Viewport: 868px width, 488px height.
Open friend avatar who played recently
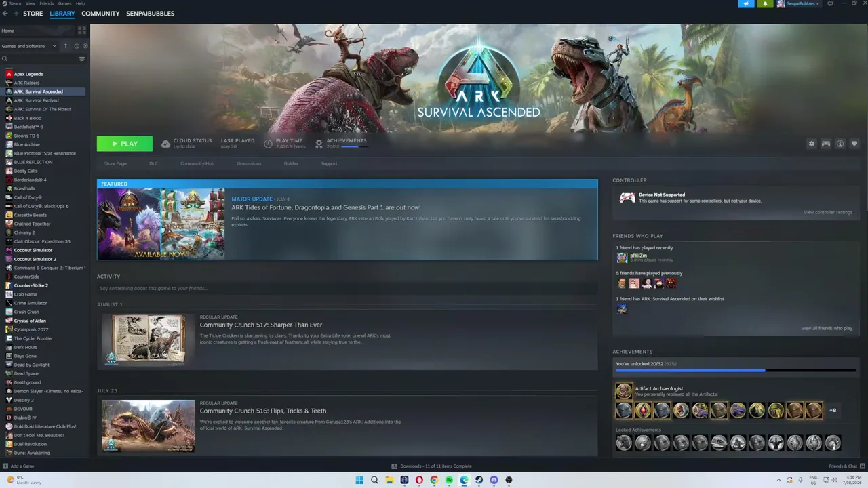[622, 258]
